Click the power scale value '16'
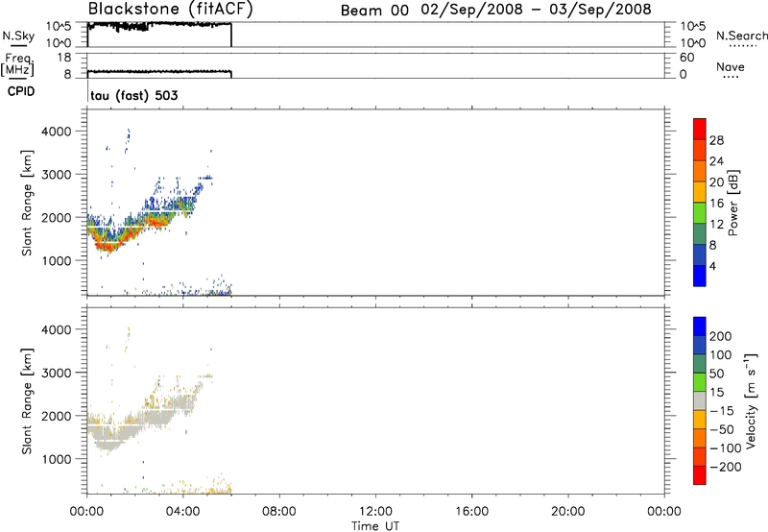The image size is (768, 532). click(x=716, y=204)
